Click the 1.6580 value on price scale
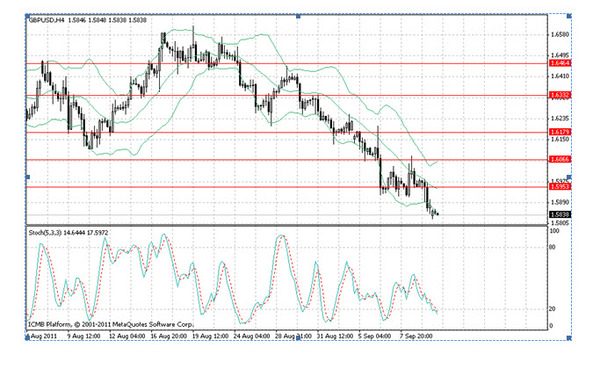The width and height of the screenshot is (600, 369). click(560, 34)
